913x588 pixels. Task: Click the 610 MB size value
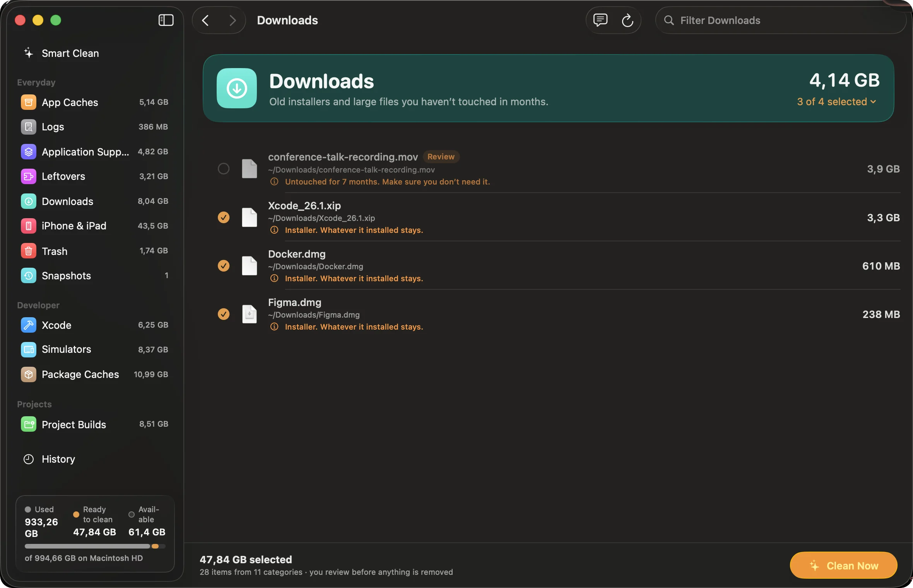point(881,266)
